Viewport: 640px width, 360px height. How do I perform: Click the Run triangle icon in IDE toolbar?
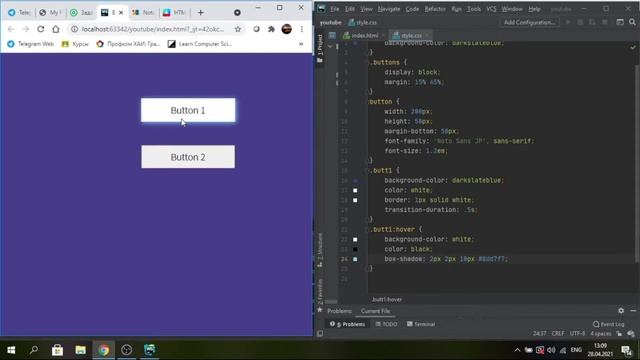[568, 22]
